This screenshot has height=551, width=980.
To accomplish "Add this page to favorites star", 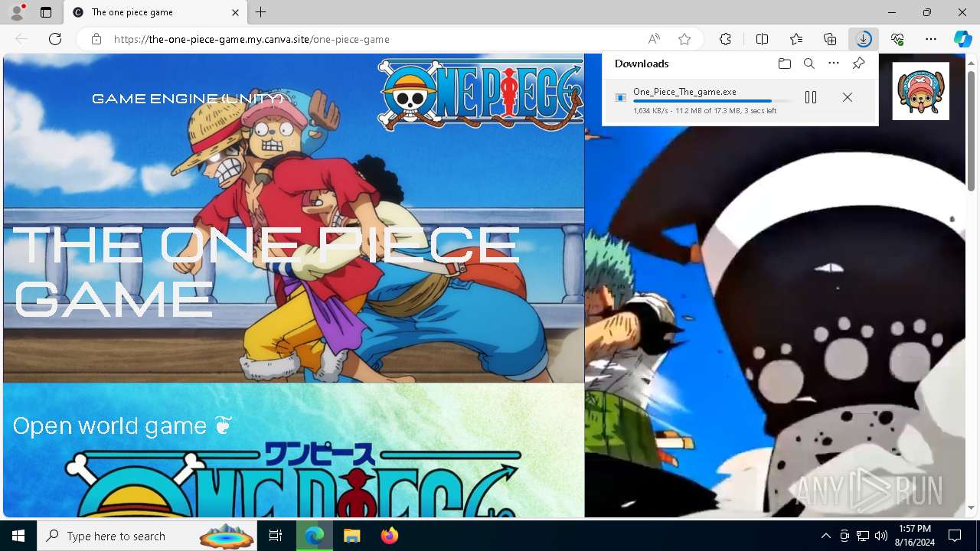I will tap(684, 39).
